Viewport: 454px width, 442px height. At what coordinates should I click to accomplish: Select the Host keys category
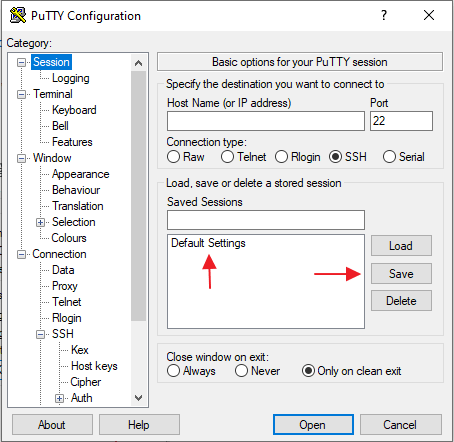click(x=94, y=366)
